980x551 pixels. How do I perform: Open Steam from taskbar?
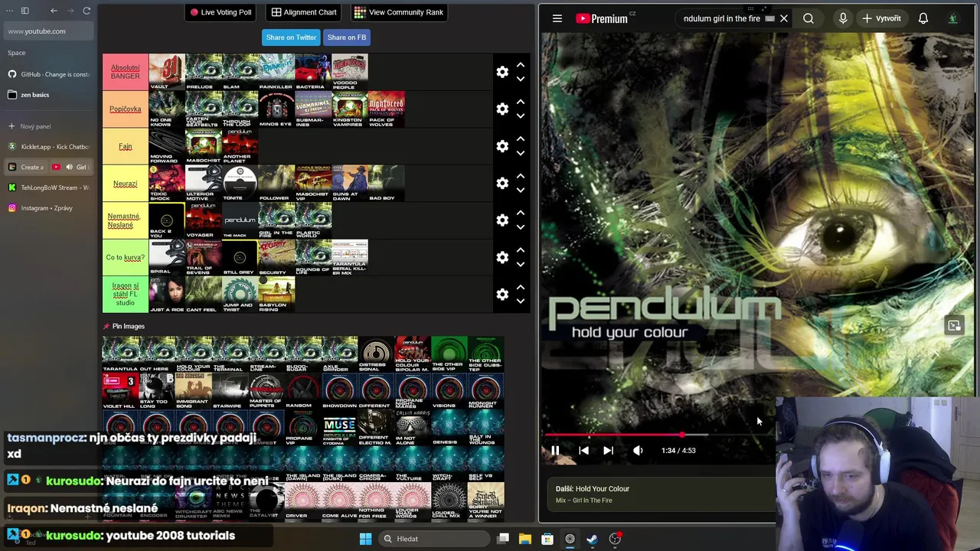click(x=592, y=539)
